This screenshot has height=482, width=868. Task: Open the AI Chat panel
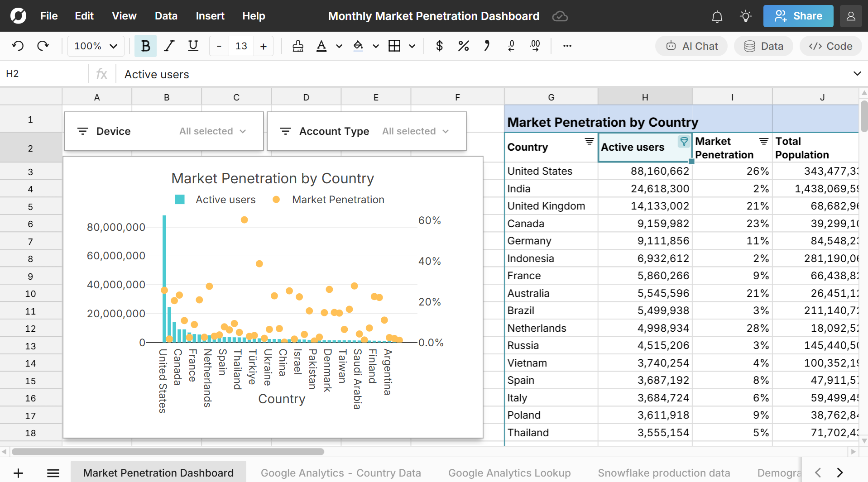click(691, 46)
